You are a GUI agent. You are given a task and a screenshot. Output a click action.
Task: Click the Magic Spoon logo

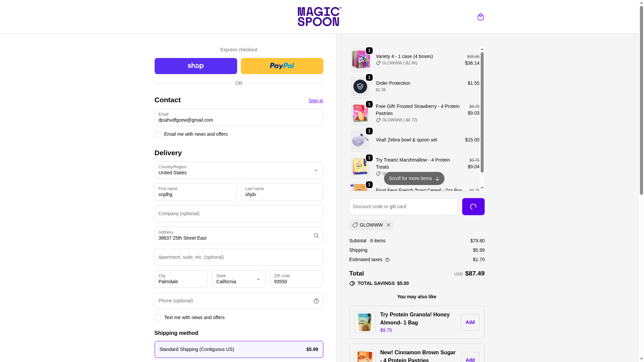click(x=319, y=17)
